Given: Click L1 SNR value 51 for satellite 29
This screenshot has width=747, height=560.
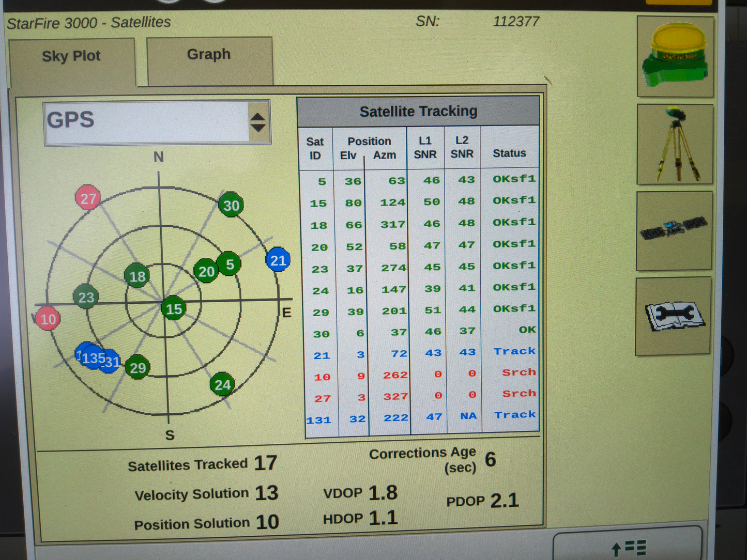Looking at the screenshot, I should coord(433,310).
